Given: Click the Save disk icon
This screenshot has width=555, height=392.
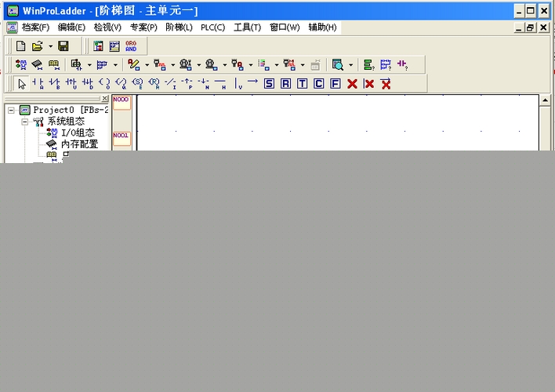Looking at the screenshot, I should 63,46.
